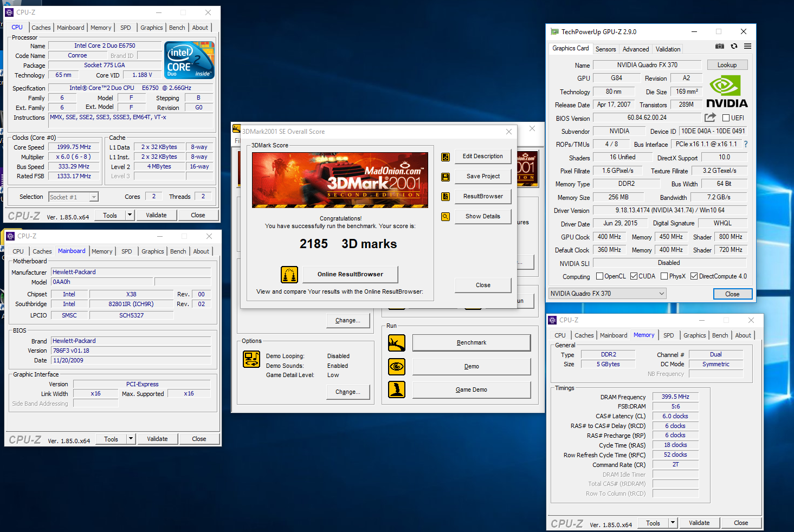The height and width of the screenshot is (532, 794).
Task: Open Graphics tab in CPU-Z Memory window
Action: point(695,335)
